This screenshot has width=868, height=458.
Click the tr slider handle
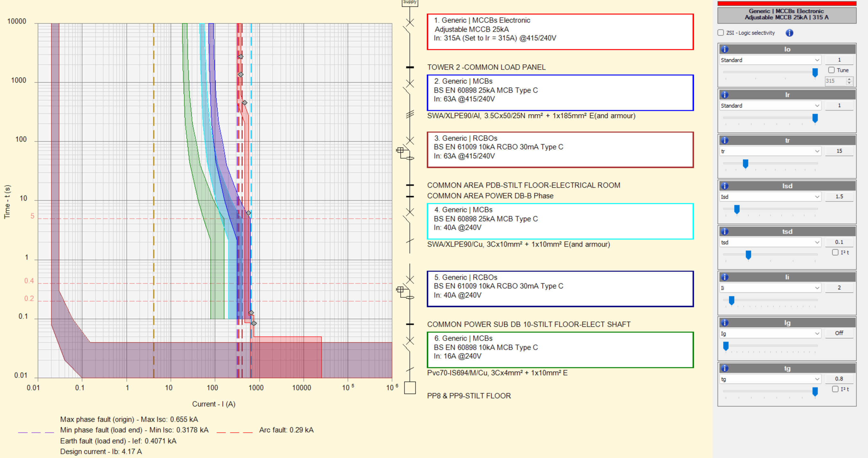click(x=745, y=164)
